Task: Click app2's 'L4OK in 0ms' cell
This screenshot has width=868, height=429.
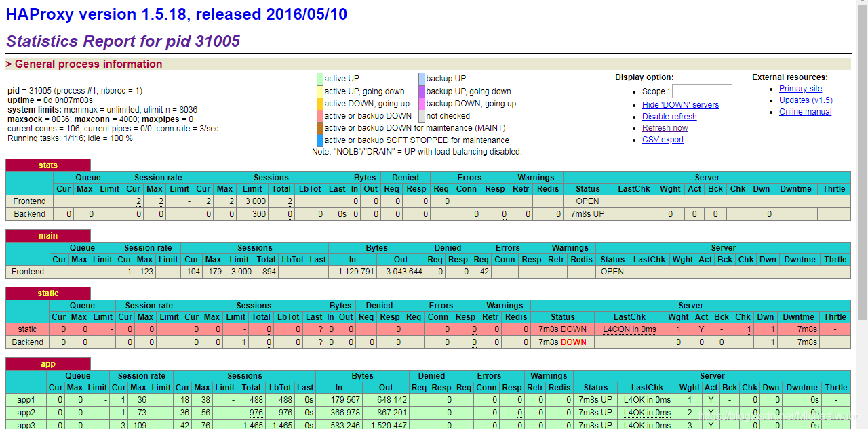Action: click(x=648, y=413)
